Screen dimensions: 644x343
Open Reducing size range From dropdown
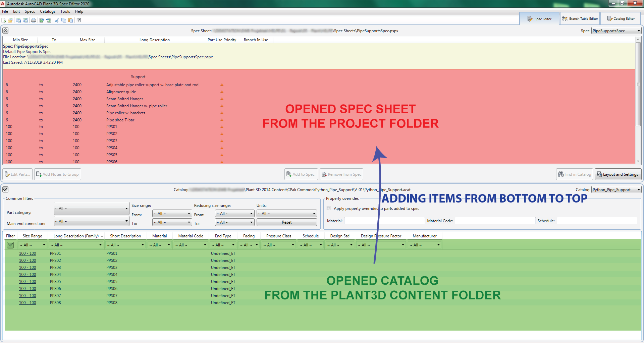click(x=234, y=214)
